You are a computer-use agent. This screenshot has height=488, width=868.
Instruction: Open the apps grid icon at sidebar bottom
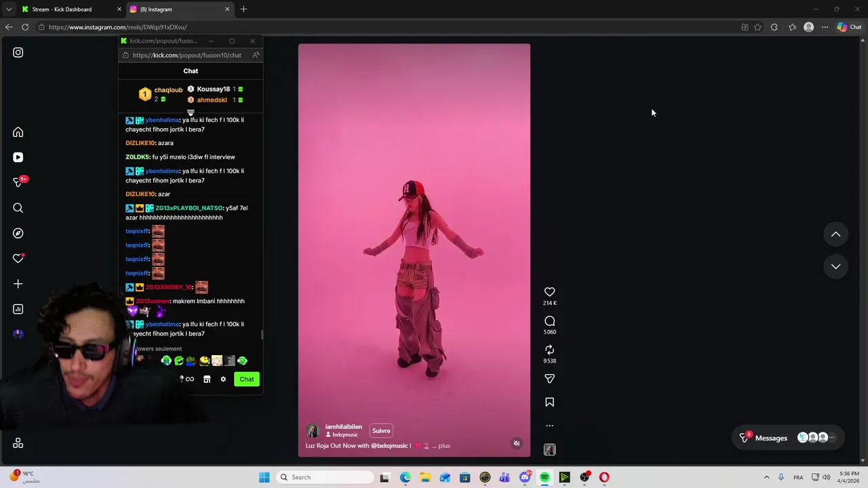coord(18,443)
